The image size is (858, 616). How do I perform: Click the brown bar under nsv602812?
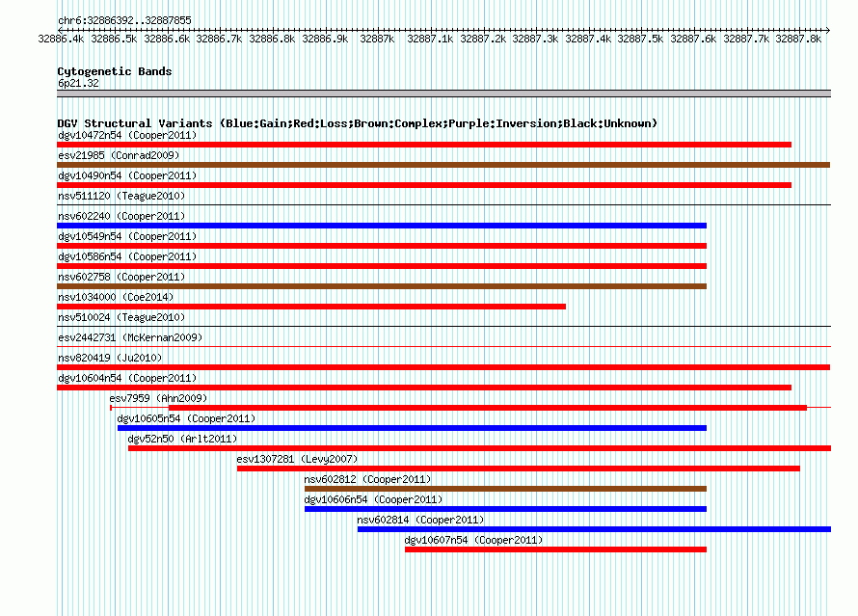point(505,489)
